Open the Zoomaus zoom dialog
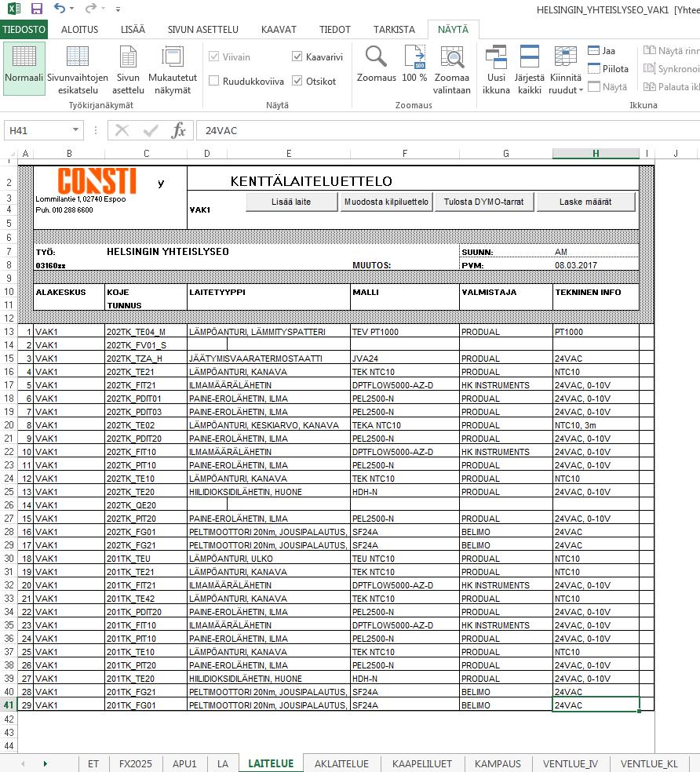Image resolution: width=700 pixels, height=772 pixels. 377,64
